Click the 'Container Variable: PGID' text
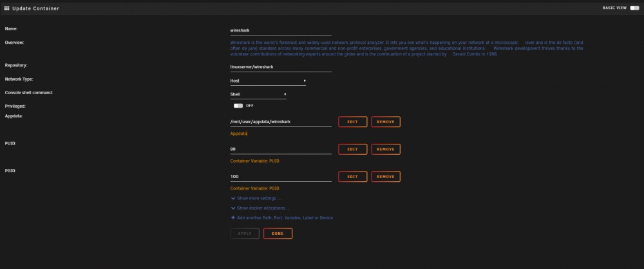 [254, 188]
